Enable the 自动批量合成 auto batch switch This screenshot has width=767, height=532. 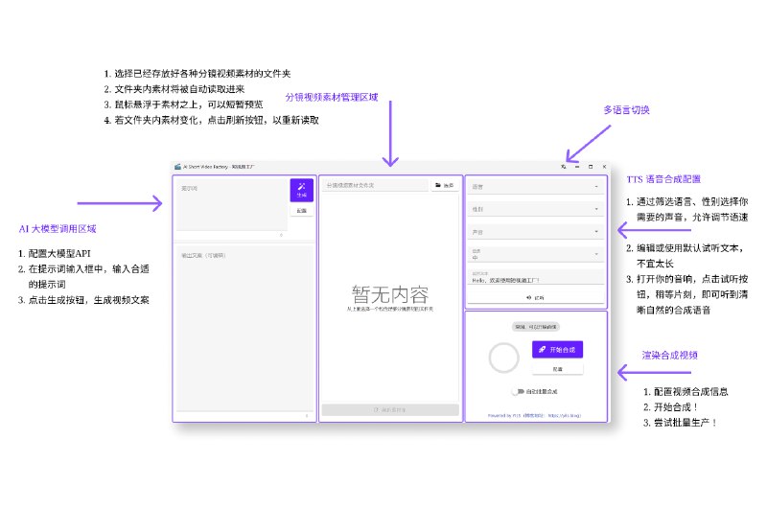click(518, 392)
